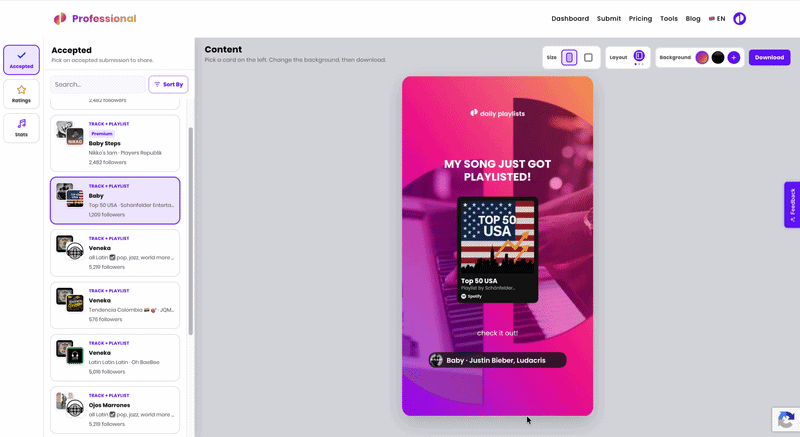Go to Dashboard in the top navigation

pos(570,19)
